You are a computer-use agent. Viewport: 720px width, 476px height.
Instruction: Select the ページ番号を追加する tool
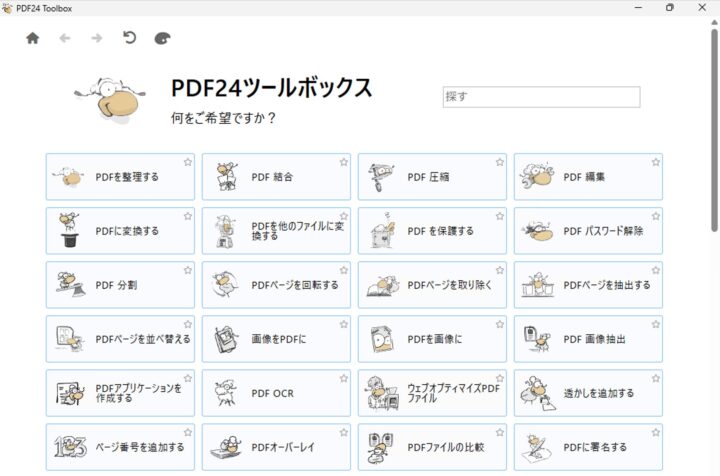click(x=120, y=447)
